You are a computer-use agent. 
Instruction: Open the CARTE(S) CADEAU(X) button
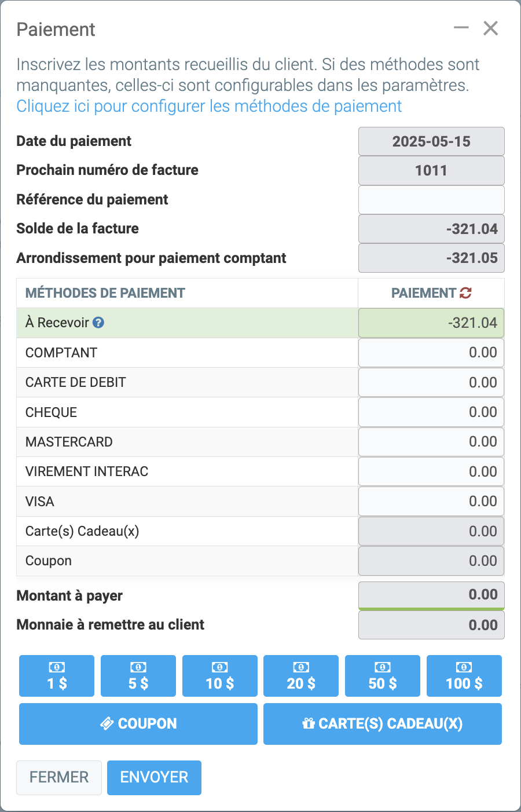[383, 724]
